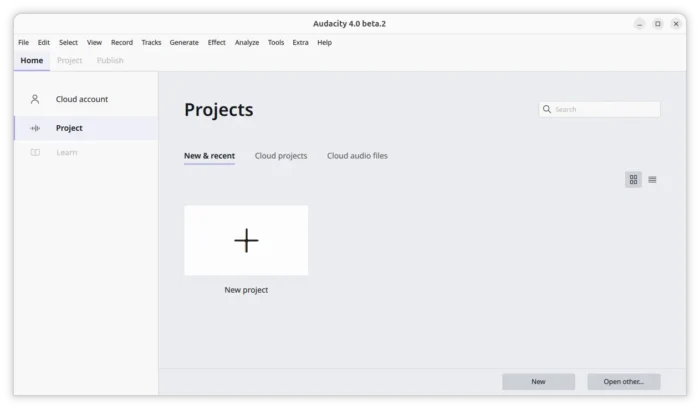Open Cloud account in sidebar
The height and width of the screenshot is (409, 700).
pyautogui.click(x=82, y=99)
